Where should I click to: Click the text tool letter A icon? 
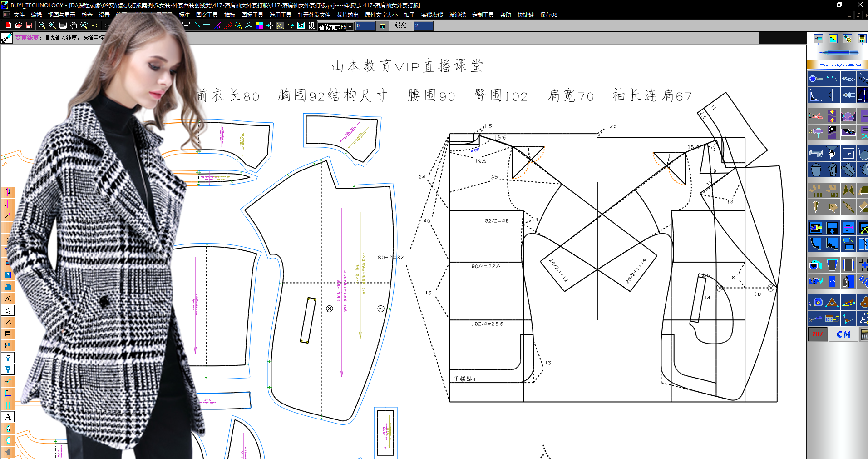pyautogui.click(x=8, y=417)
